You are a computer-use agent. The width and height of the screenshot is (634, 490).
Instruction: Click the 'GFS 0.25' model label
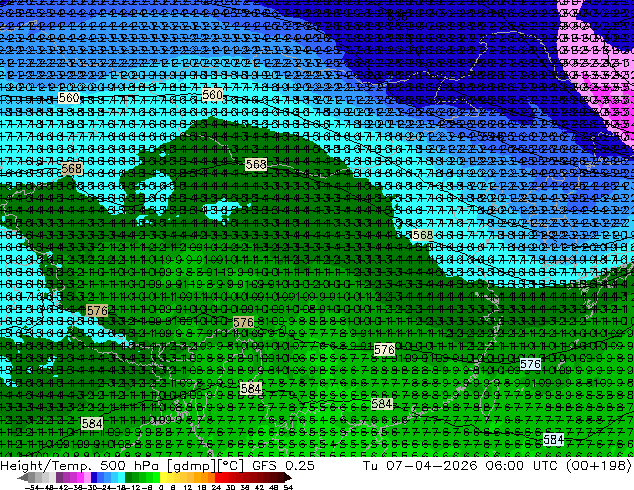click(x=283, y=466)
